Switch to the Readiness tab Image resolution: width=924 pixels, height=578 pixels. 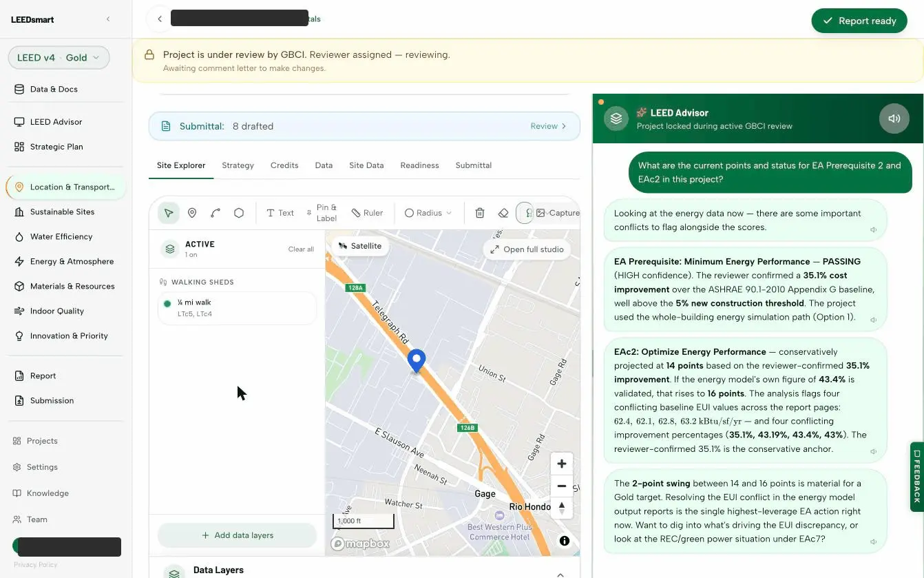419,165
